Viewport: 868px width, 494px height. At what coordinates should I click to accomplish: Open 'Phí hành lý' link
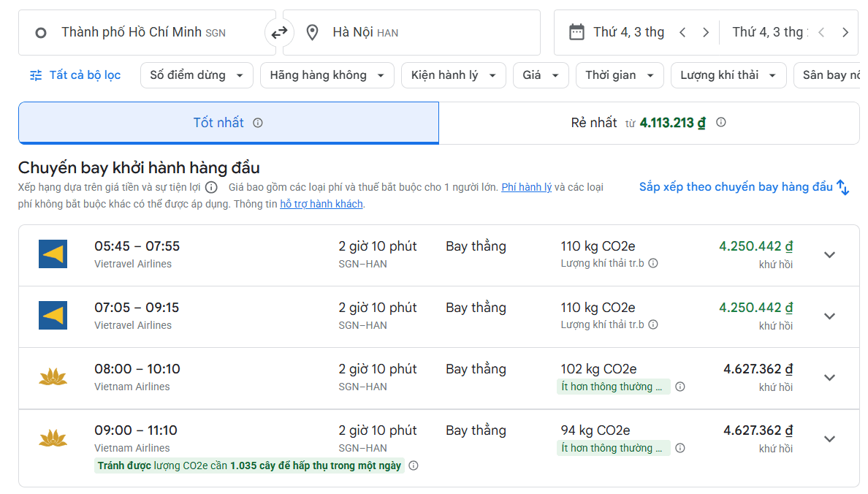click(527, 187)
